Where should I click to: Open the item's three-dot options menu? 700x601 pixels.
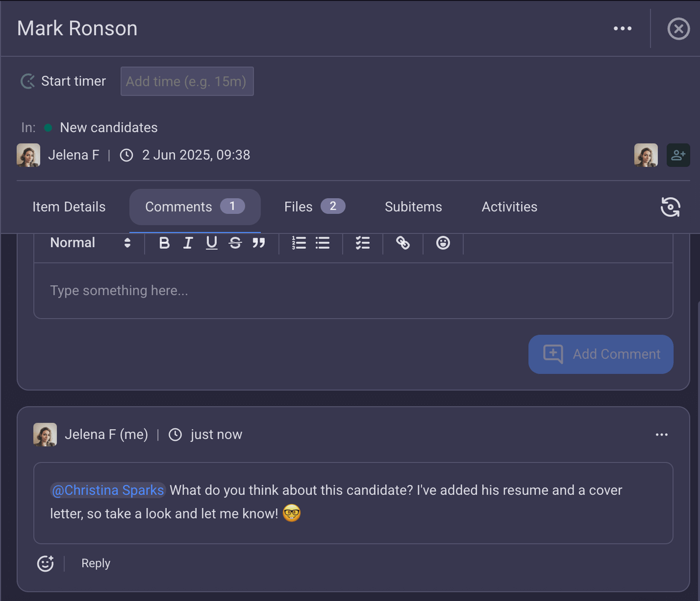pos(622,28)
